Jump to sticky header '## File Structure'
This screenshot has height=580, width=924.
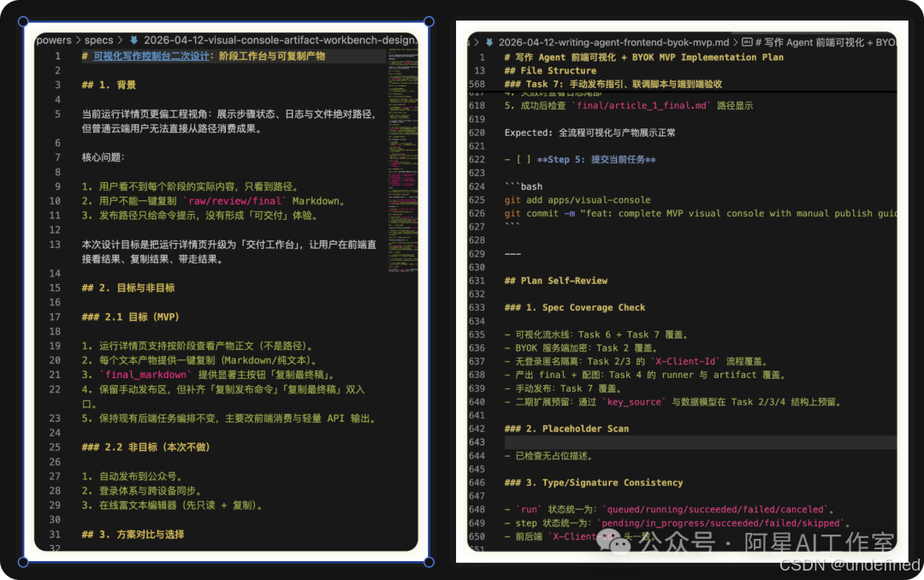(550, 71)
